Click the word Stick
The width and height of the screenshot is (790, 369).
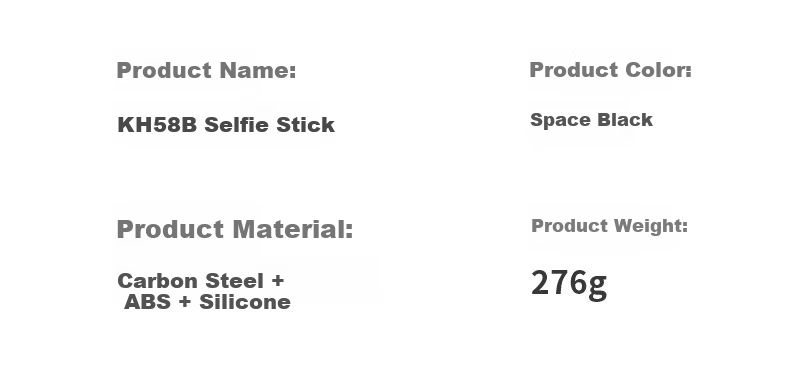point(305,125)
